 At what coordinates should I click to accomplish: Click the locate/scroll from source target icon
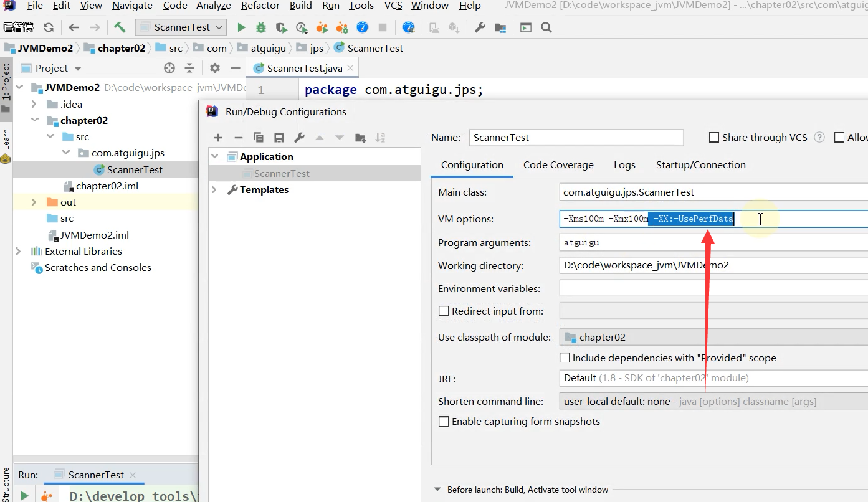coord(169,68)
